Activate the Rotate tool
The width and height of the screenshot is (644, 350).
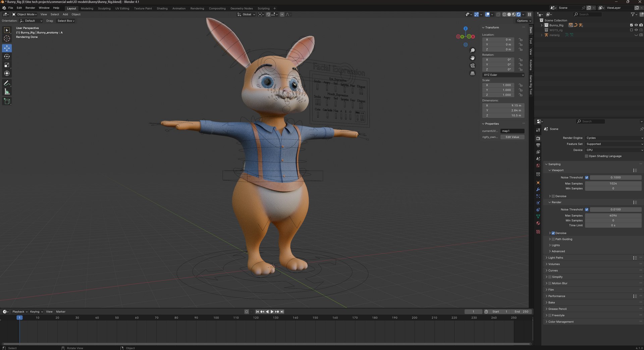[7, 56]
